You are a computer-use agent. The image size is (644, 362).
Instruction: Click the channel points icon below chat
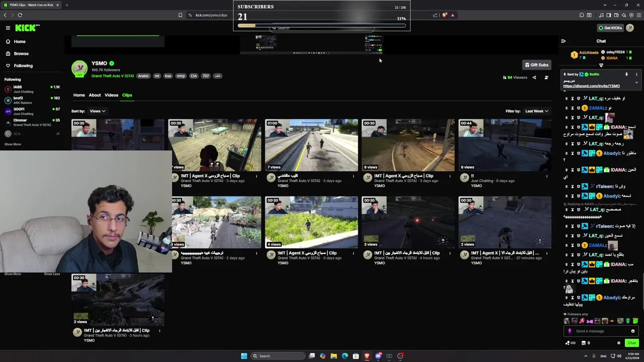point(571,343)
